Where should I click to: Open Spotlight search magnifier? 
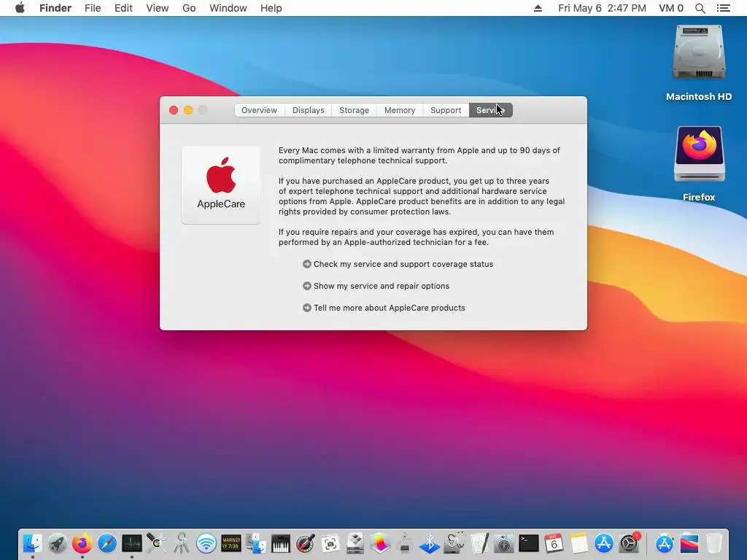[x=700, y=8]
